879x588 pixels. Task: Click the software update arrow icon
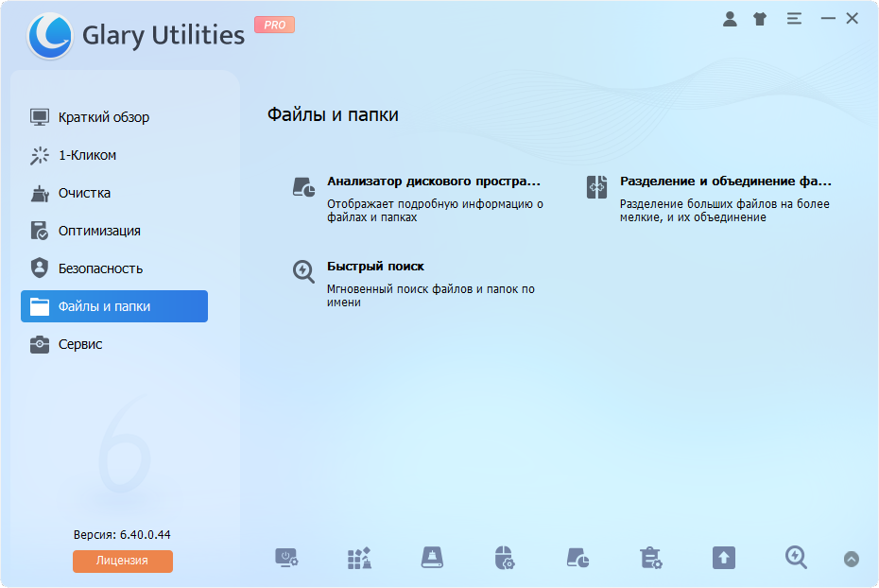[x=723, y=559]
